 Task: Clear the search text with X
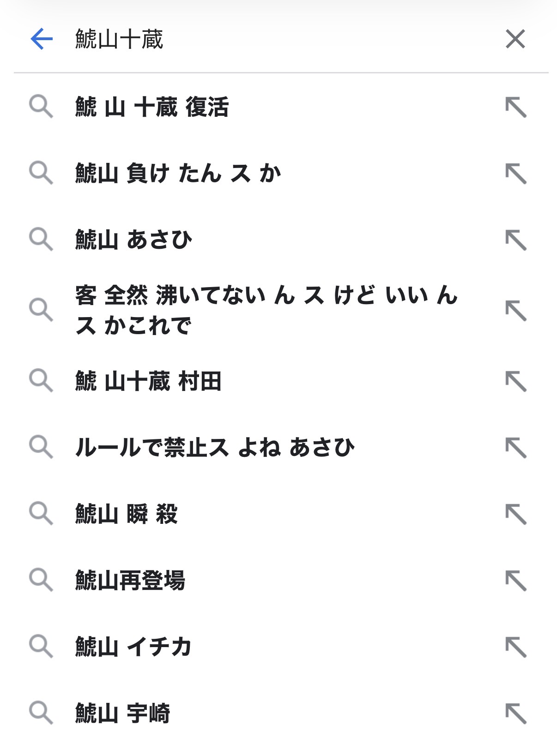(x=515, y=39)
